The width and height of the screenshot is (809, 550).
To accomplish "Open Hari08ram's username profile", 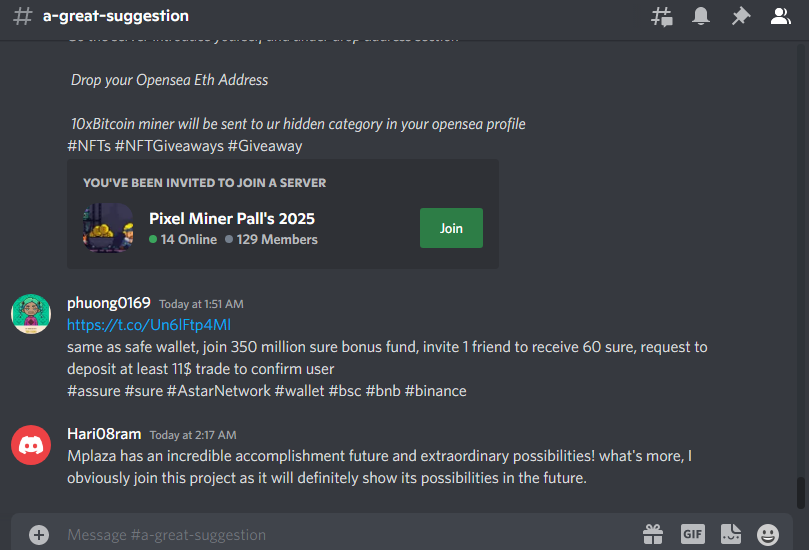I will click(104, 434).
